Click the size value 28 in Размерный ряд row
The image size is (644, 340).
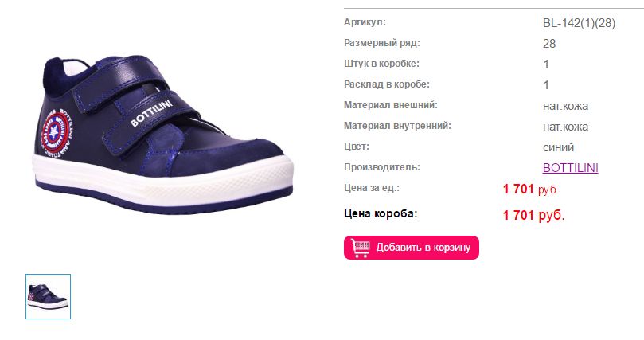coord(549,44)
